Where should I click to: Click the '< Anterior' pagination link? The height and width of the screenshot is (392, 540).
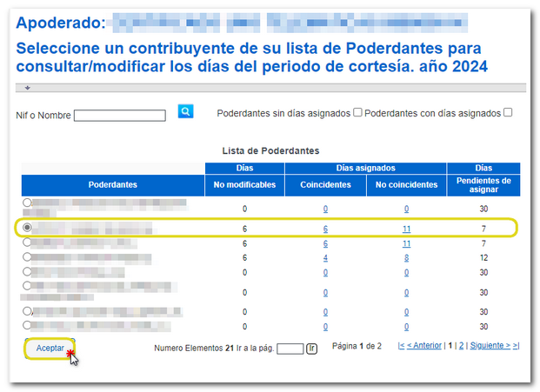pos(423,346)
